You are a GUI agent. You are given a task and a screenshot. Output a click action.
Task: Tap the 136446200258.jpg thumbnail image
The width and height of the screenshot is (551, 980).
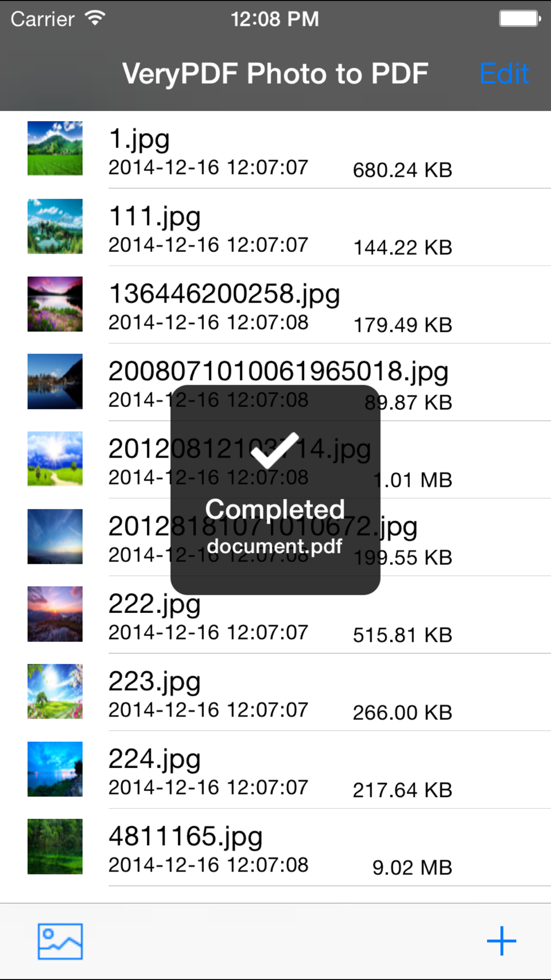coord(55,304)
